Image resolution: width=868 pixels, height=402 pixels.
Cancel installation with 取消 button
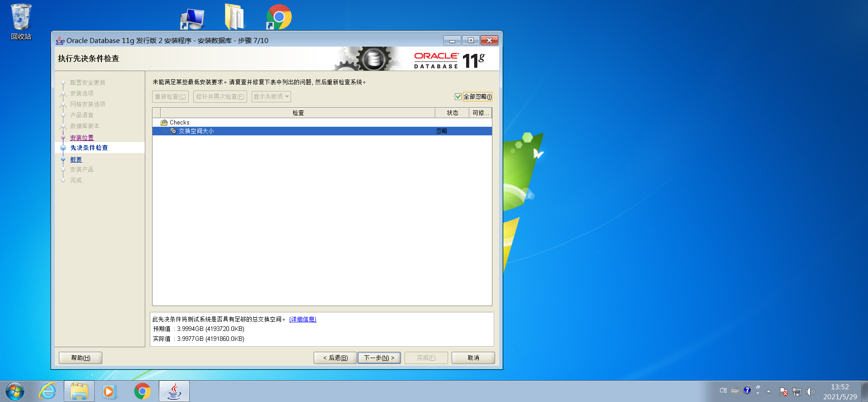(473, 358)
